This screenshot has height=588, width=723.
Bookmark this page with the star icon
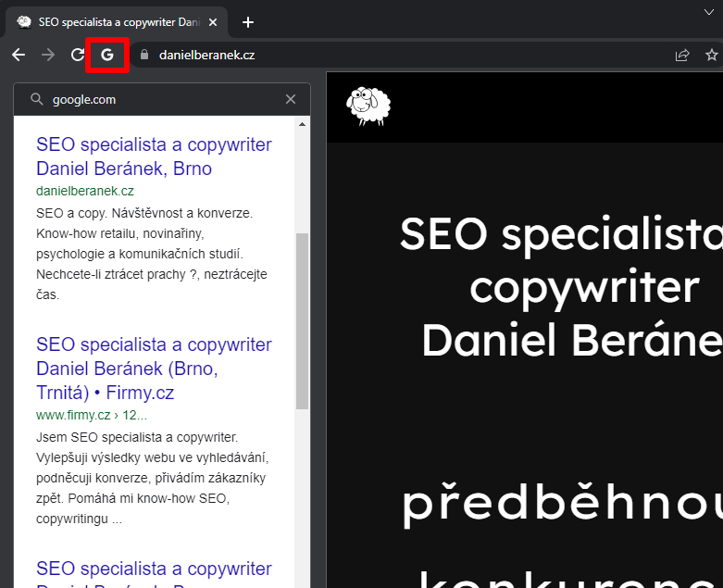pos(712,55)
